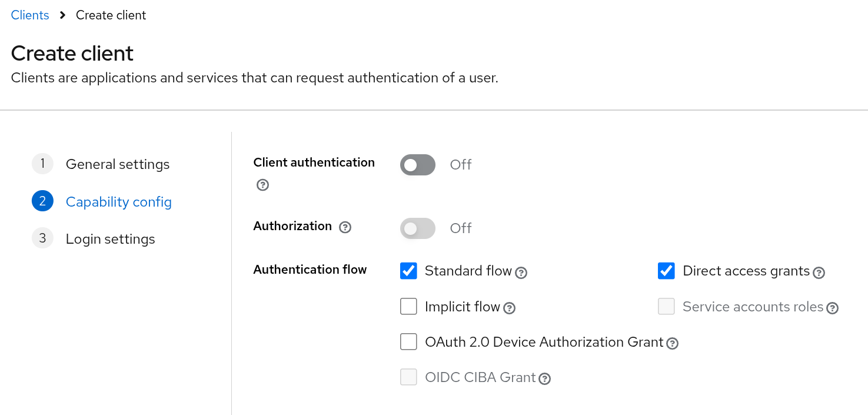Show OAuth 2.0 Device Authorization Grant help
The height and width of the screenshot is (415, 868).
[673, 343]
